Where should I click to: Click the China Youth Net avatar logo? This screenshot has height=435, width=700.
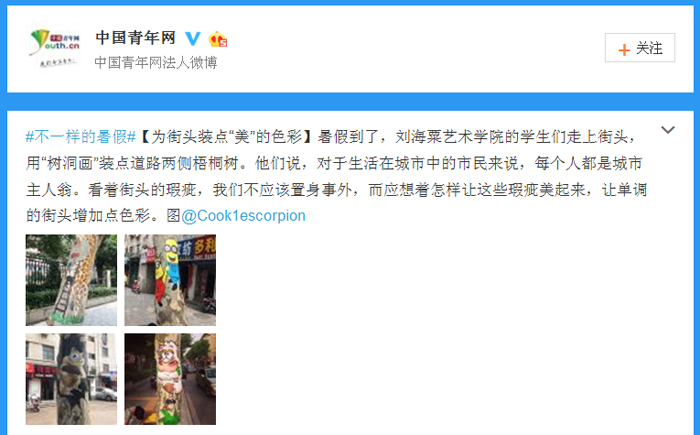pos(54,48)
